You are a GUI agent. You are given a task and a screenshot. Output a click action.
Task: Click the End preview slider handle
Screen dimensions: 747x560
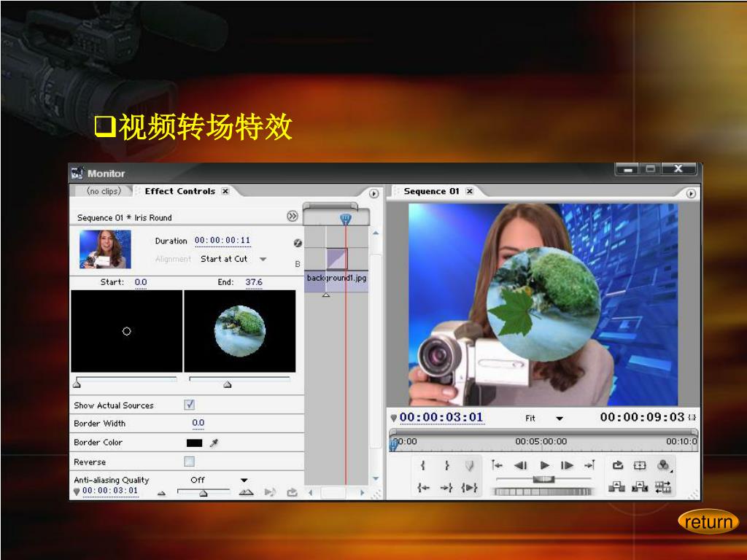[x=228, y=384]
